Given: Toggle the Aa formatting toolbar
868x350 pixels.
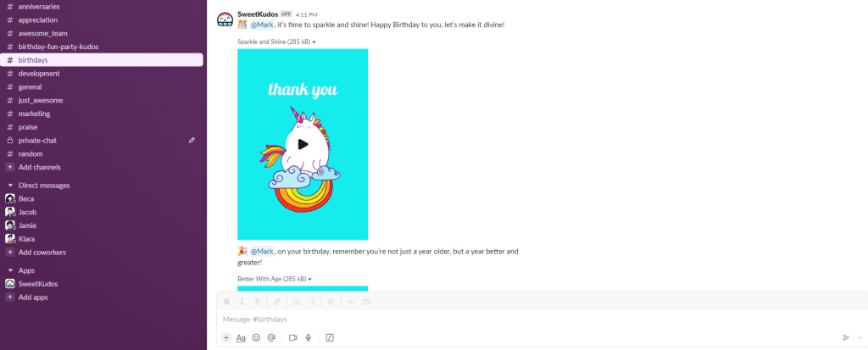Looking at the screenshot, I should coord(241,337).
